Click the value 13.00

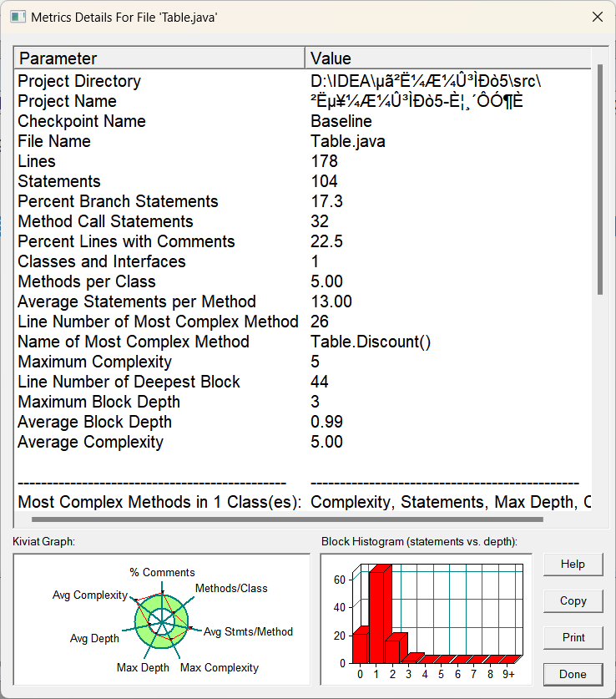(331, 301)
